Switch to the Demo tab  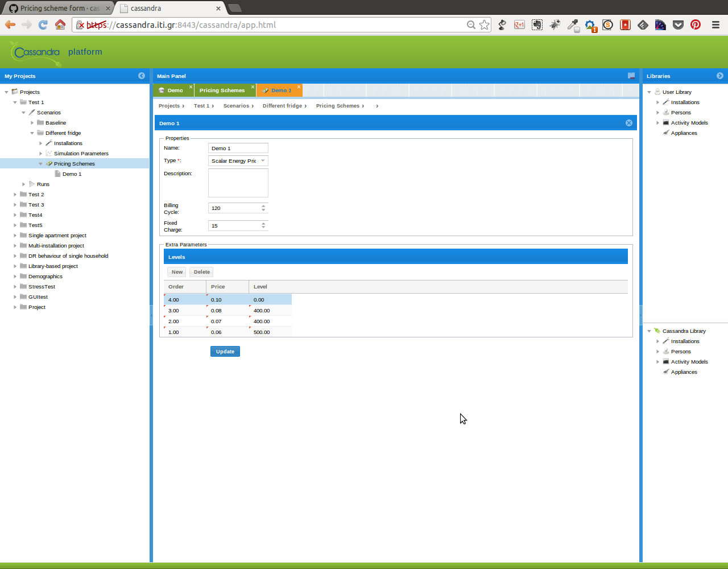coord(172,90)
